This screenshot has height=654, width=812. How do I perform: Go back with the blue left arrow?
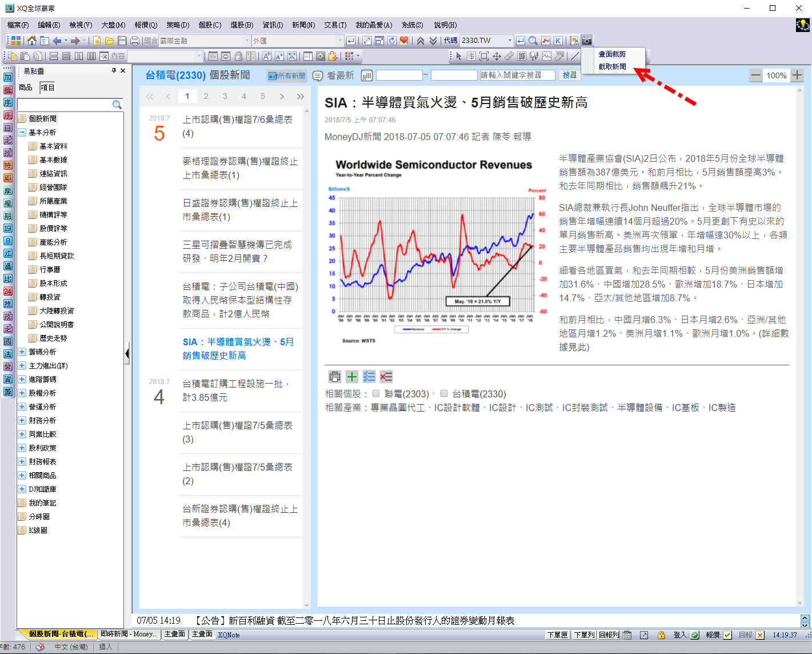(x=57, y=41)
